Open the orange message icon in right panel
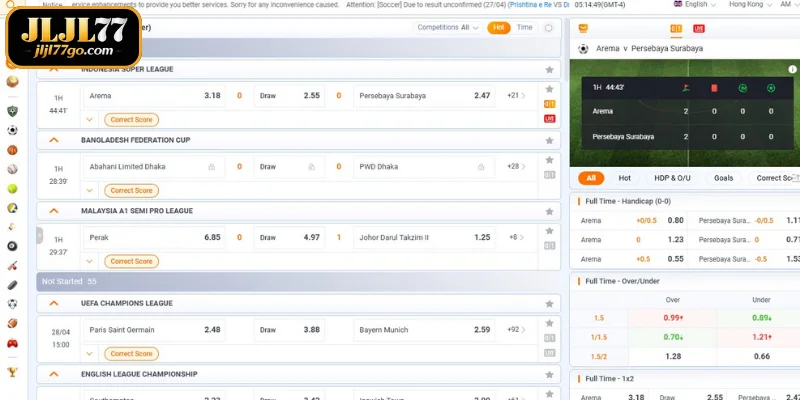 (583, 28)
